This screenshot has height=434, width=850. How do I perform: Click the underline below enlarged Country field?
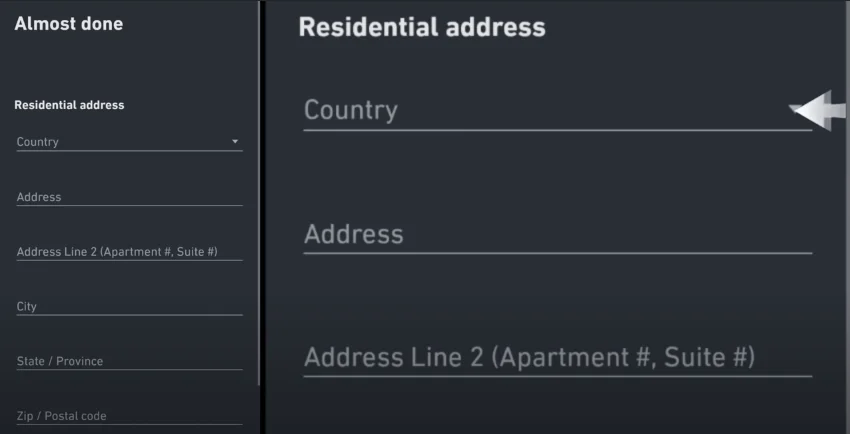click(x=558, y=130)
